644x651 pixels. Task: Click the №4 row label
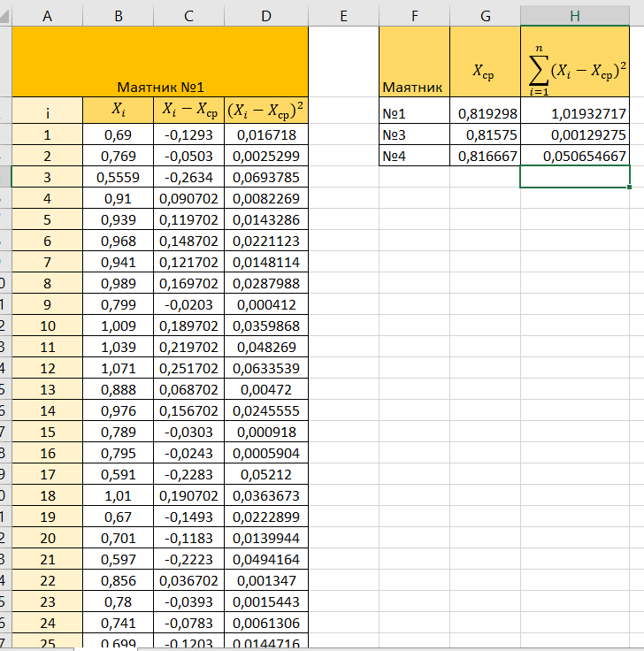tap(414, 156)
